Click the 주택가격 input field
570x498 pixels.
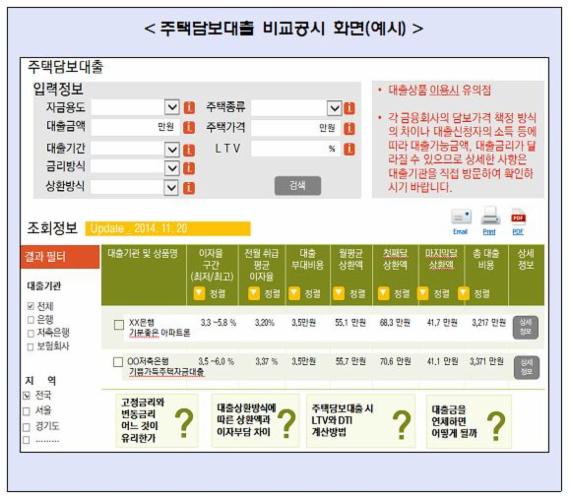coord(296,128)
